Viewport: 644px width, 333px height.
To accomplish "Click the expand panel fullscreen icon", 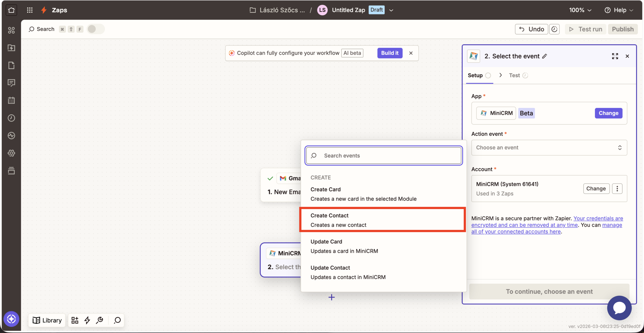I will tap(615, 56).
